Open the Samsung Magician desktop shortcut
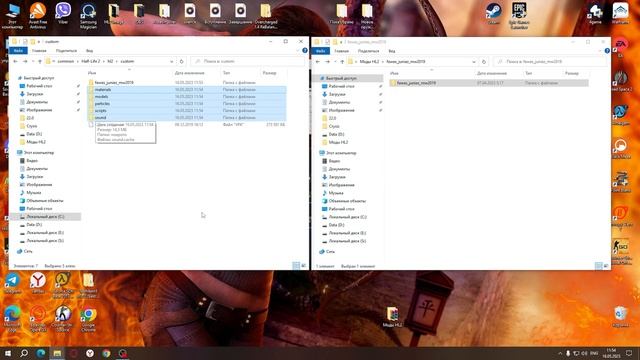Screen dimensions: 640x360 (88, 16)
